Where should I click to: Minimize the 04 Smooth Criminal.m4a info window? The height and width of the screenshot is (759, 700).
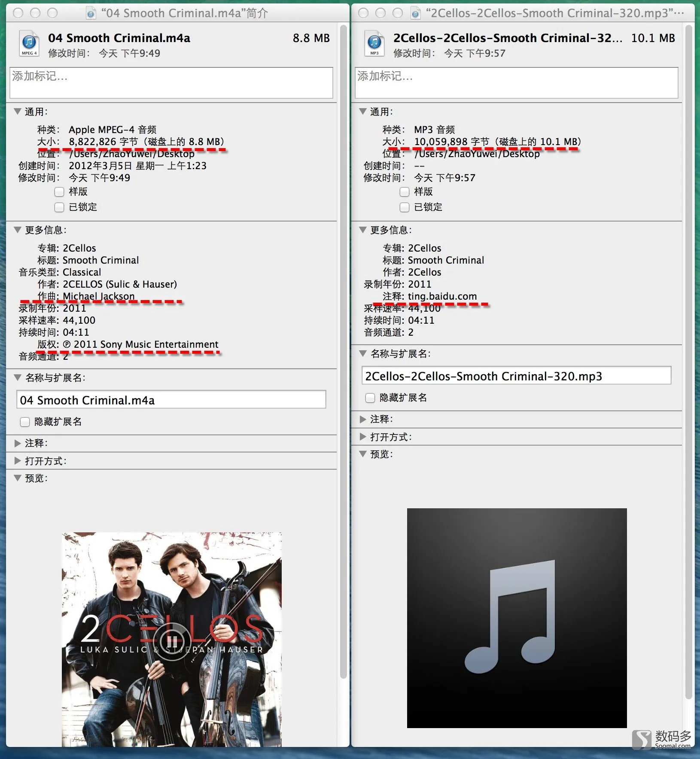pos(35,13)
